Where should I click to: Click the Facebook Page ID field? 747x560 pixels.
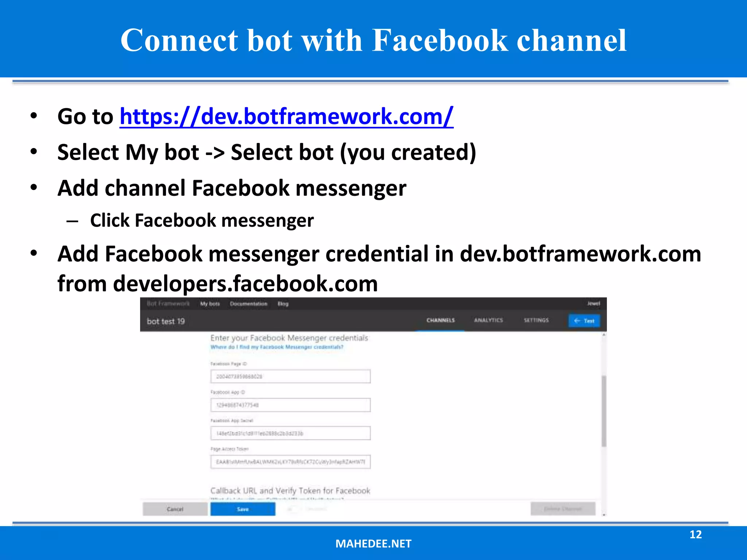[x=290, y=376]
